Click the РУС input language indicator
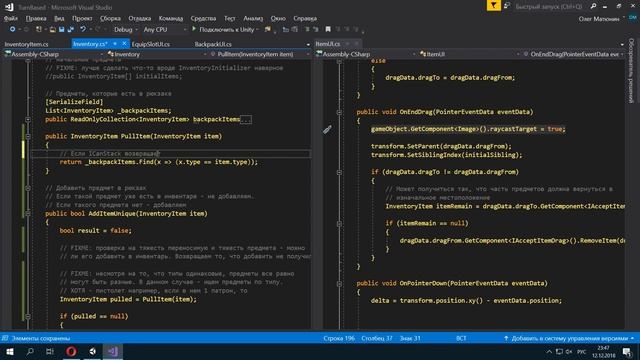 click(x=582, y=352)
